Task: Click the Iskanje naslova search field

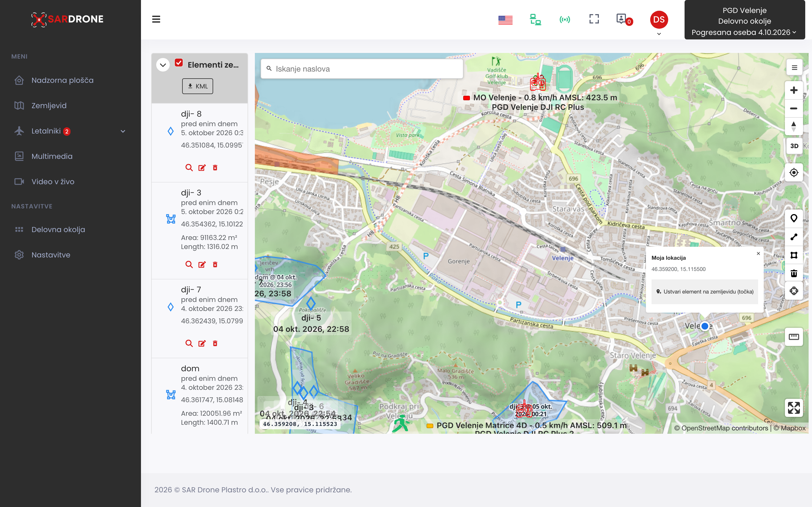Action: (362, 68)
